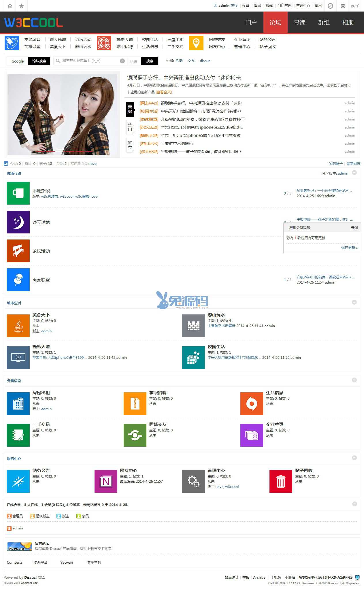364x600 pixels.
Task: Click the 现在更新 link
Action: pos(349,248)
